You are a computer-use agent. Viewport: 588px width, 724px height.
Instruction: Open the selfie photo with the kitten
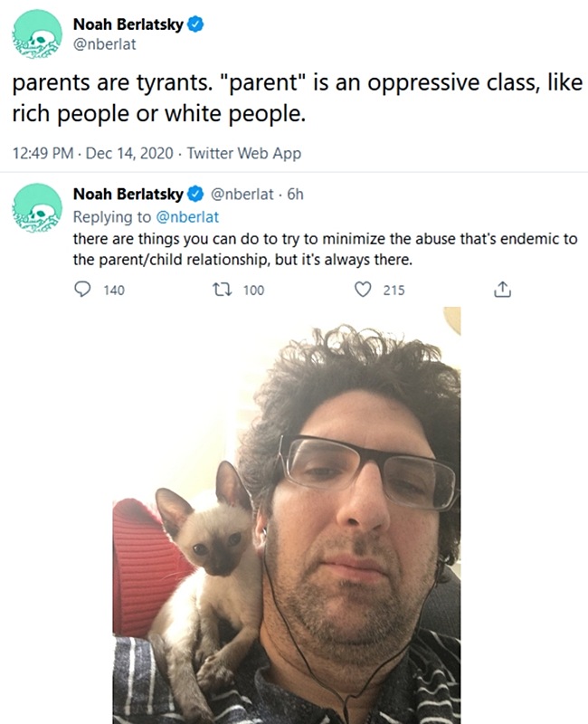click(x=287, y=515)
